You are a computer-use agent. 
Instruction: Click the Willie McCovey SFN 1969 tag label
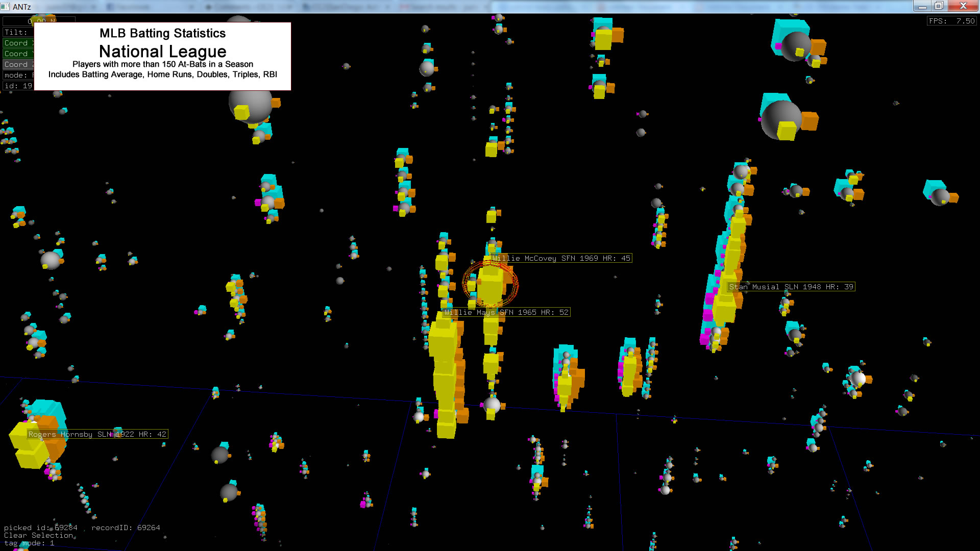click(561, 258)
